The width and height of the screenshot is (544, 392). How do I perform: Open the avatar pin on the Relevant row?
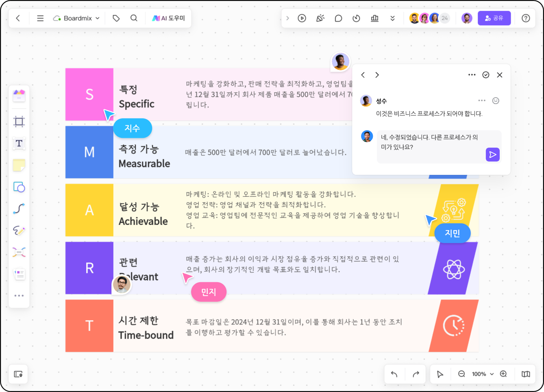point(122,284)
